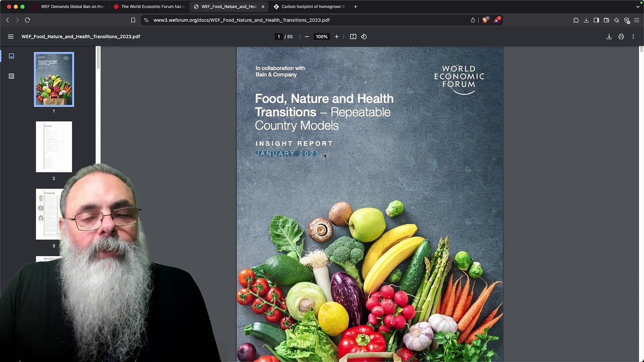Open Brave Shields panel
This screenshot has height=362, width=644.
click(x=485, y=20)
